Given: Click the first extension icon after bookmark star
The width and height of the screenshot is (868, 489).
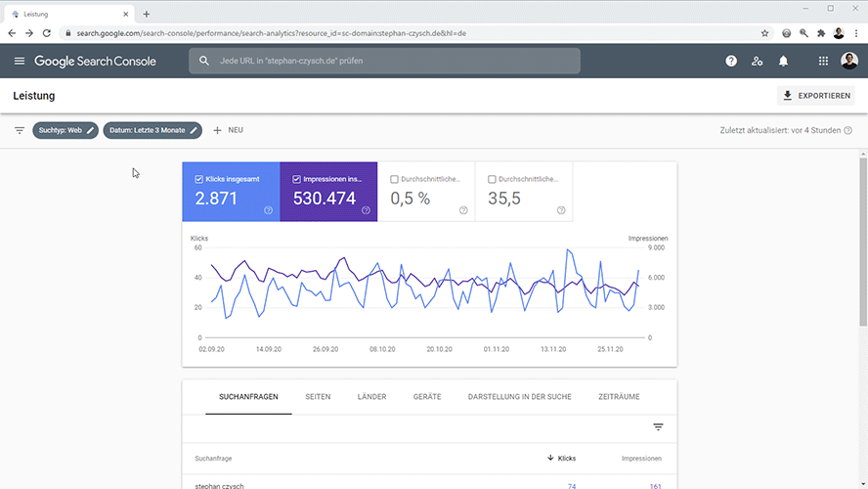Looking at the screenshot, I should pyautogui.click(x=786, y=33).
